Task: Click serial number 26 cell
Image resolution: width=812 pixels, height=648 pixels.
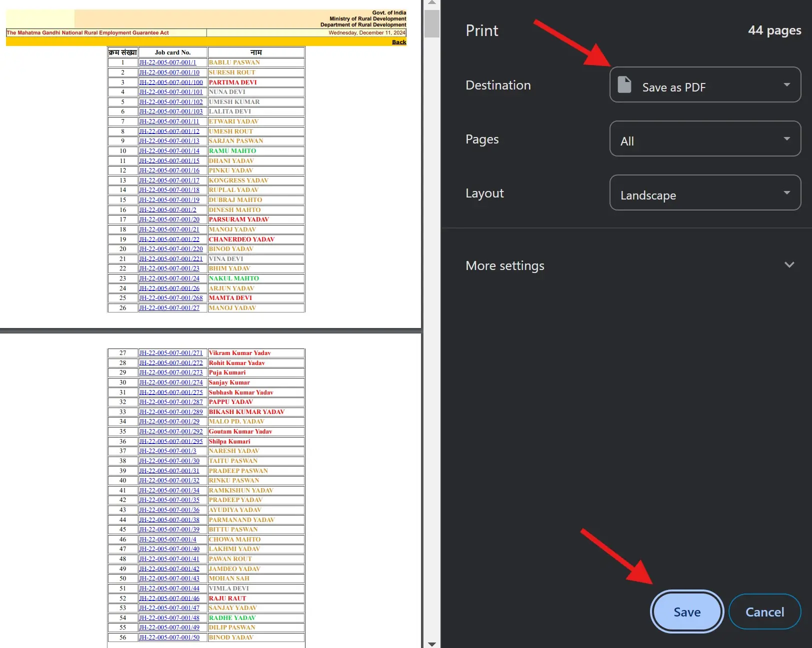Action: [x=123, y=308]
